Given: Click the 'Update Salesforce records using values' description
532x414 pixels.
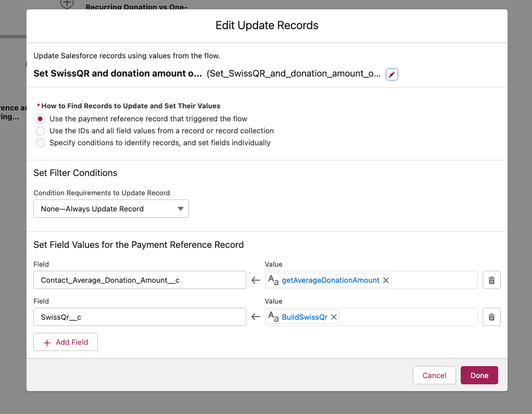Looking at the screenshot, I should coord(126,56).
